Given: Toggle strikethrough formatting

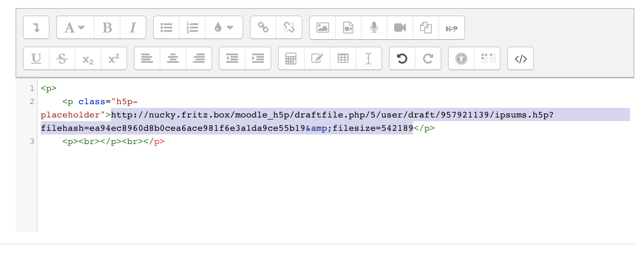Looking at the screenshot, I should tap(62, 58).
